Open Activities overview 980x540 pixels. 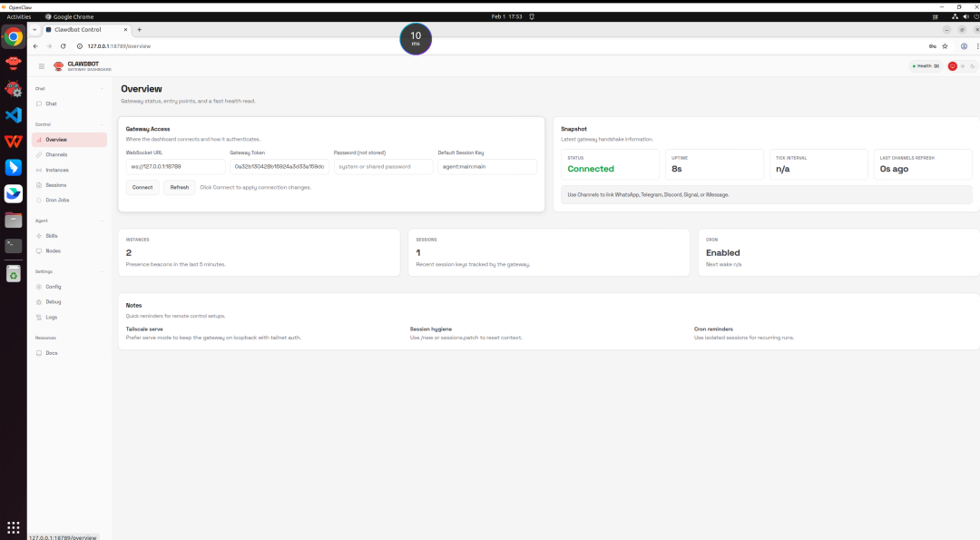pyautogui.click(x=19, y=17)
